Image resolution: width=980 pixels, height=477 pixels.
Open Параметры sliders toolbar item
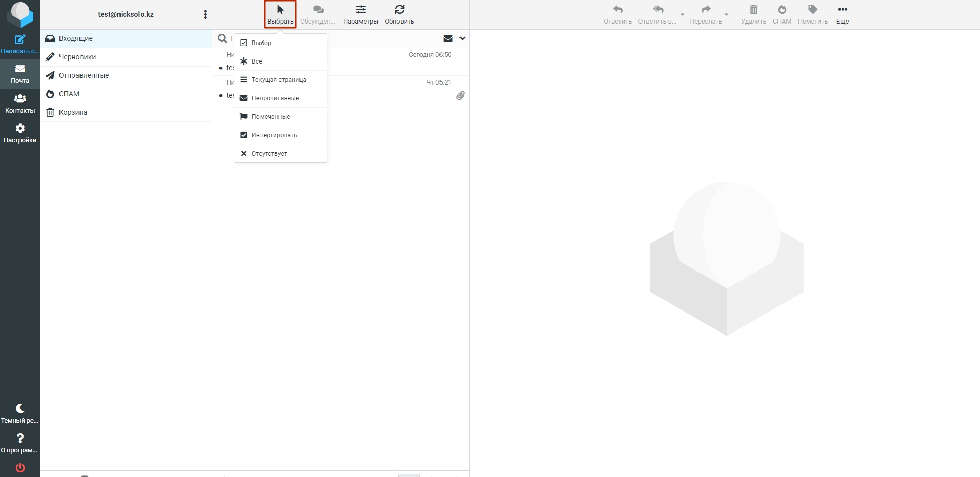pos(361,14)
